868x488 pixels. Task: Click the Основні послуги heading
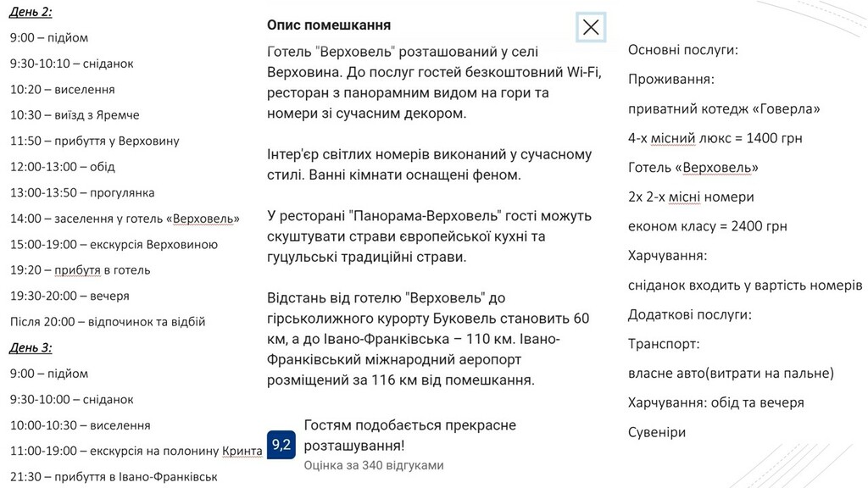[x=682, y=50]
